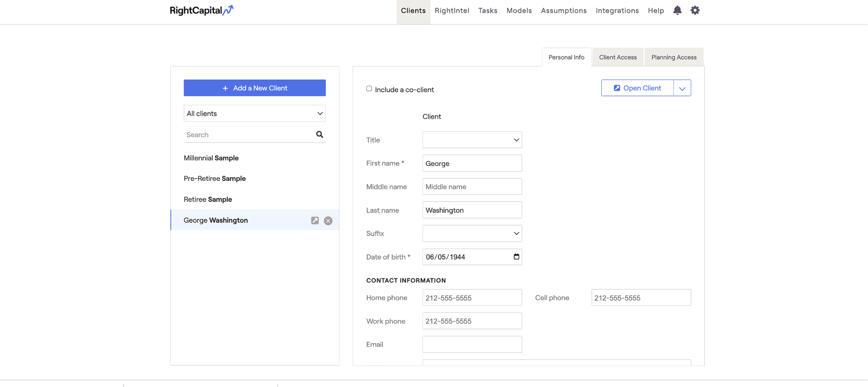Click the notifications bell icon
This screenshot has width=868, height=387.
pyautogui.click(x=677, y=10)
